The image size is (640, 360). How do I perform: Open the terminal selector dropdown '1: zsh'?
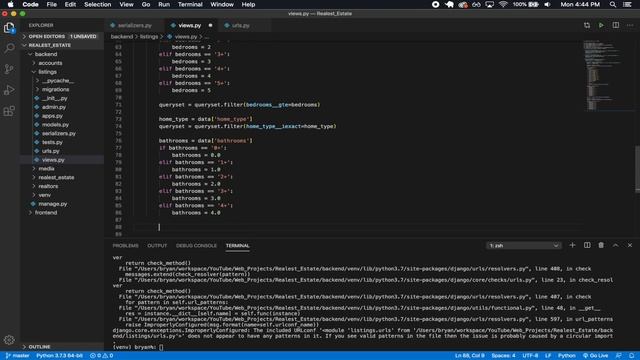click(524, 245)
